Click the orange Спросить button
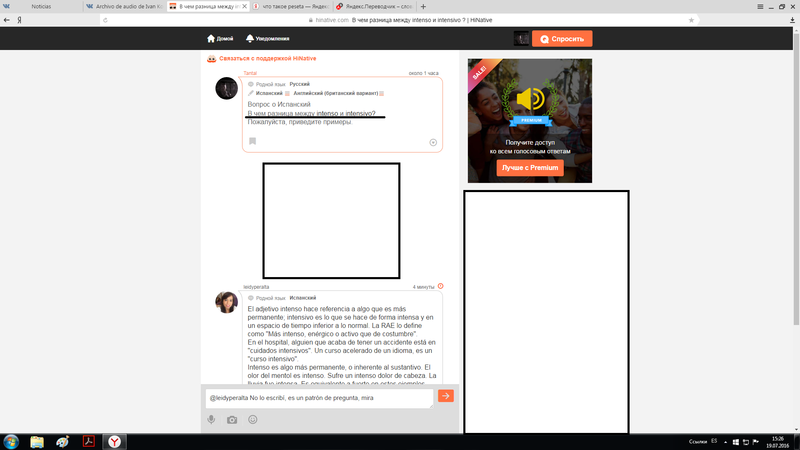Viewport: 800px width, 450px height. pyautogui.click(x=562, y=39)
